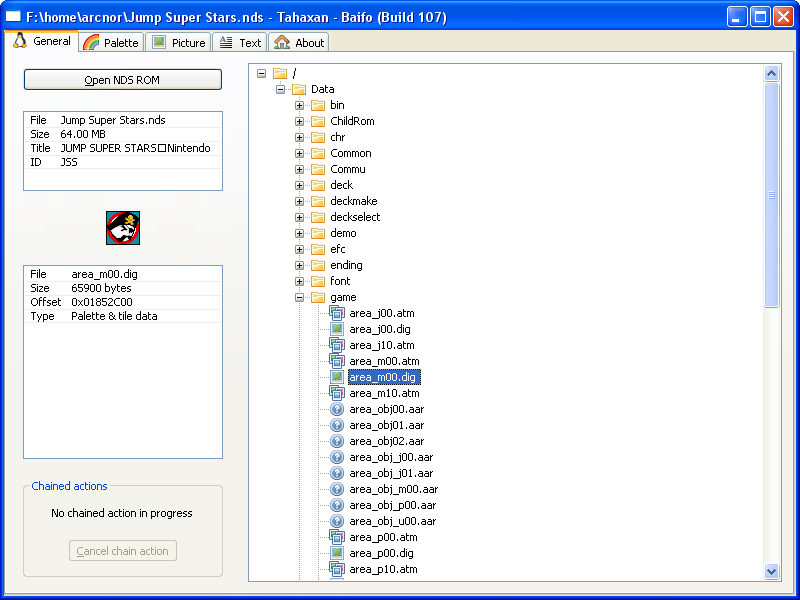The width and height of the screenshot is (800, 600).
Task: Click the area_m00.atm file icon
Action: coord(337,361)
